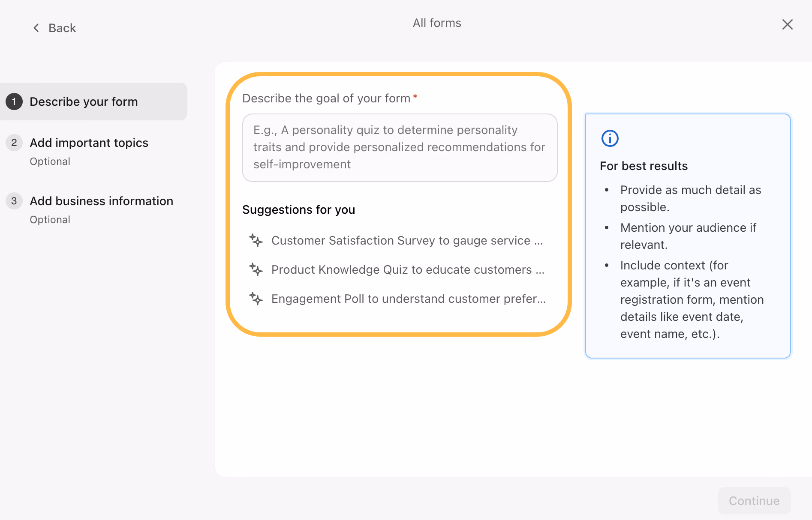Viewport: 812px width, 520px height.
Task: Select step number 1 circle icon
Action: pyautogui.click(x=14, y=102)
